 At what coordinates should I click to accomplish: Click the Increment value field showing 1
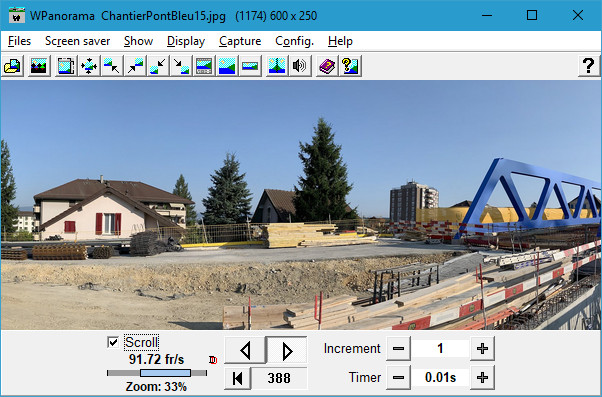pyautogui.click(x=440, y=349)
